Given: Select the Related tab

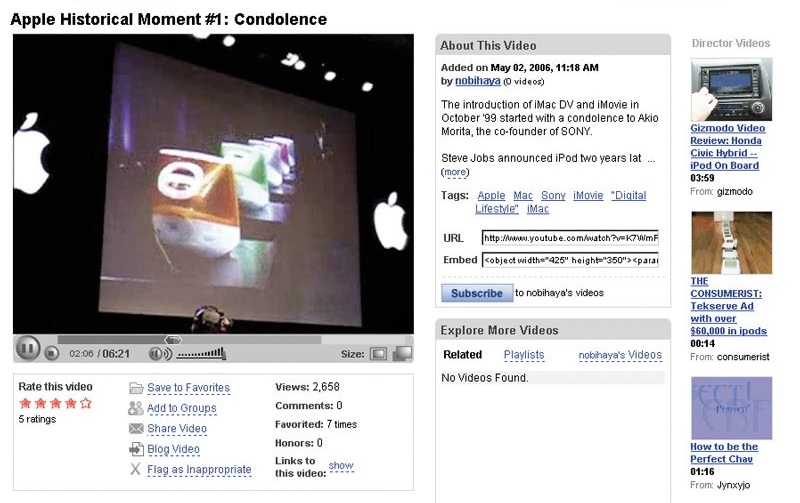Looking at the screenshot, I should click(x=462, y=355).
